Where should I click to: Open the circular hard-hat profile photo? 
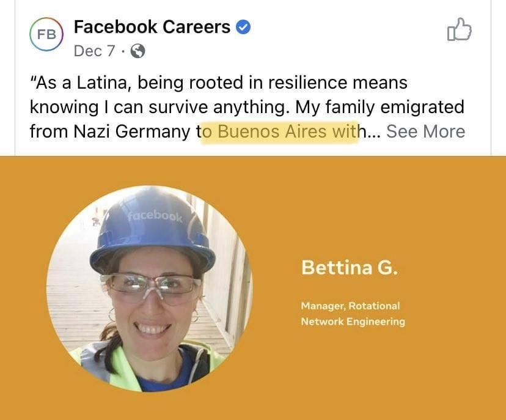(150, 289)
